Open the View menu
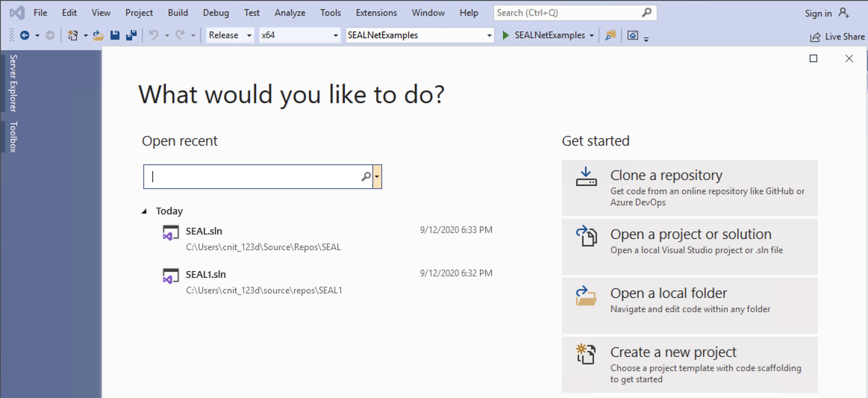The image size is (868, 398). click(101, 12)
